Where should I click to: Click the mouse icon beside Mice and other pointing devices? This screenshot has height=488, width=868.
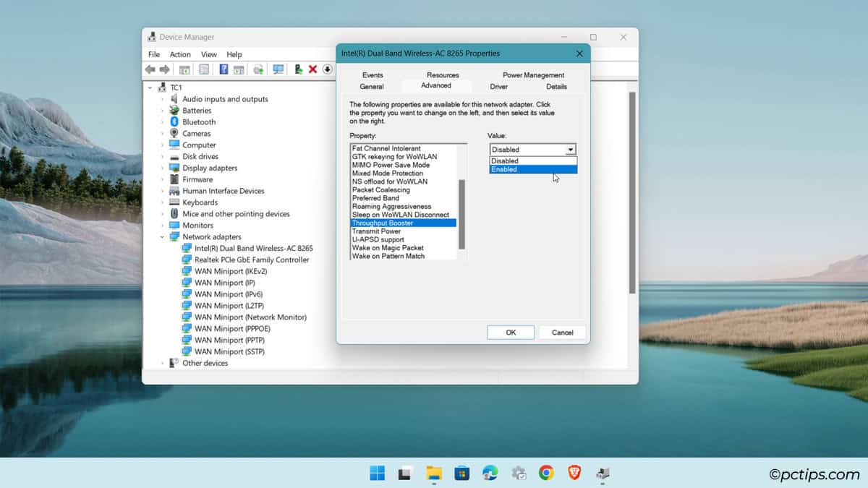click(x=174, y=214)
